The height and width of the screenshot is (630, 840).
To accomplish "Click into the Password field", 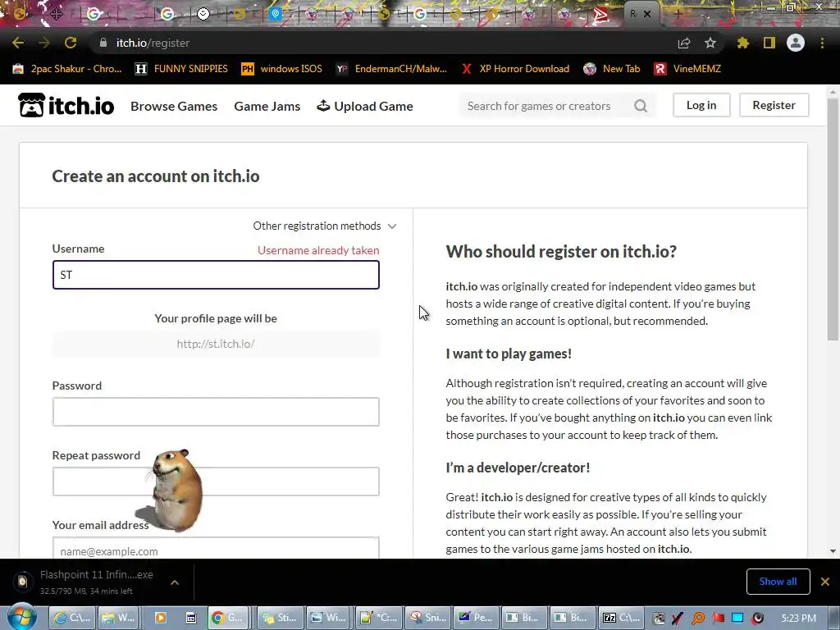I will point(216,412).
